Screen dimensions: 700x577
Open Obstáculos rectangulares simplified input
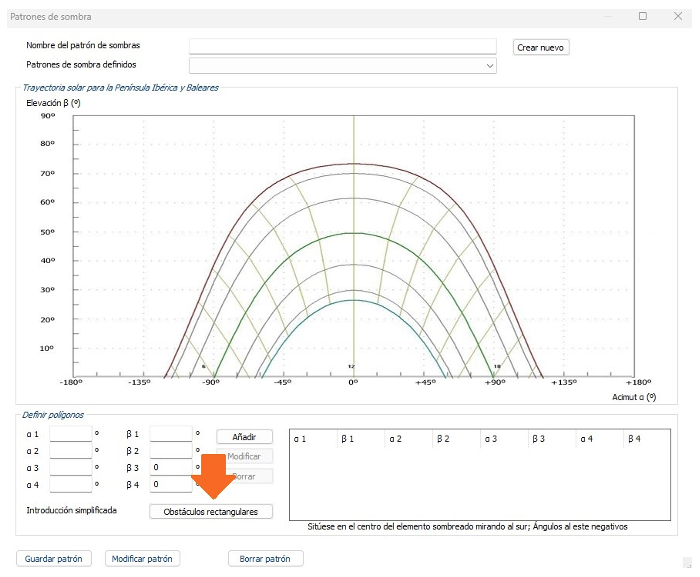tap(211, 511)
